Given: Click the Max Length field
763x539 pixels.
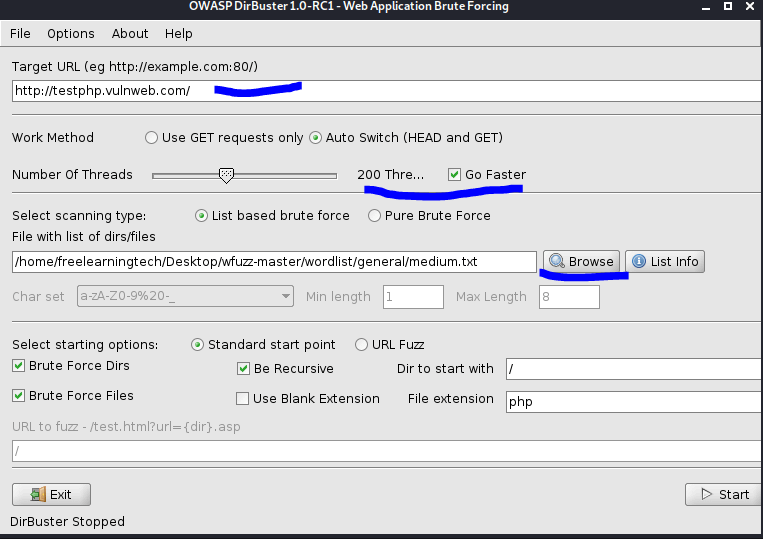Looking at the screenshot, I should click(569, 297).
